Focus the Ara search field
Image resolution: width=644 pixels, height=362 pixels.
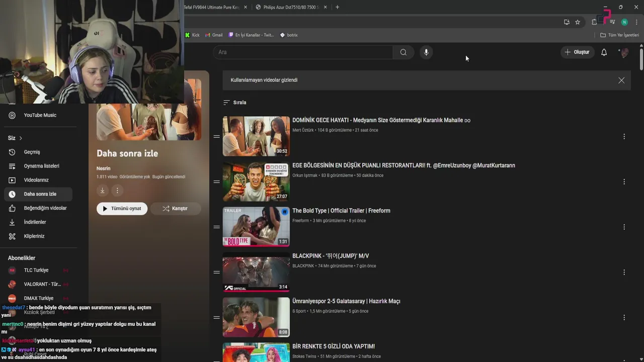pos(303,52)
